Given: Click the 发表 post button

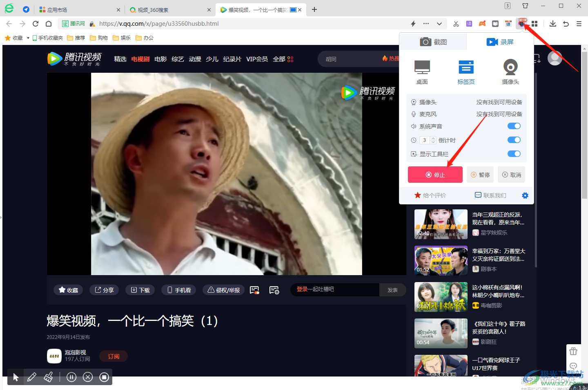Looking at the screenshot, I should click(392, 290).
